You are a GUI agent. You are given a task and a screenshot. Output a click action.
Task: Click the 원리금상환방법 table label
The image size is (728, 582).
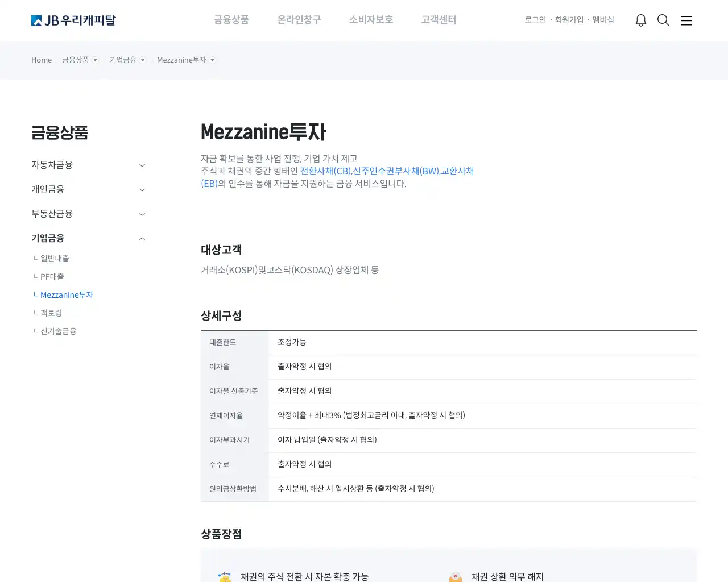coord(233,489)
